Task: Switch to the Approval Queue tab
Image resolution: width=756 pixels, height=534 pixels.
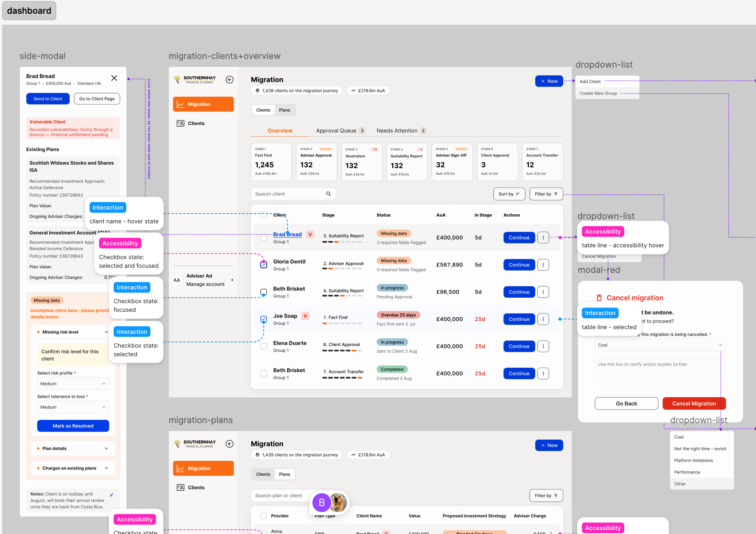Action: click(x=340, y=131)
